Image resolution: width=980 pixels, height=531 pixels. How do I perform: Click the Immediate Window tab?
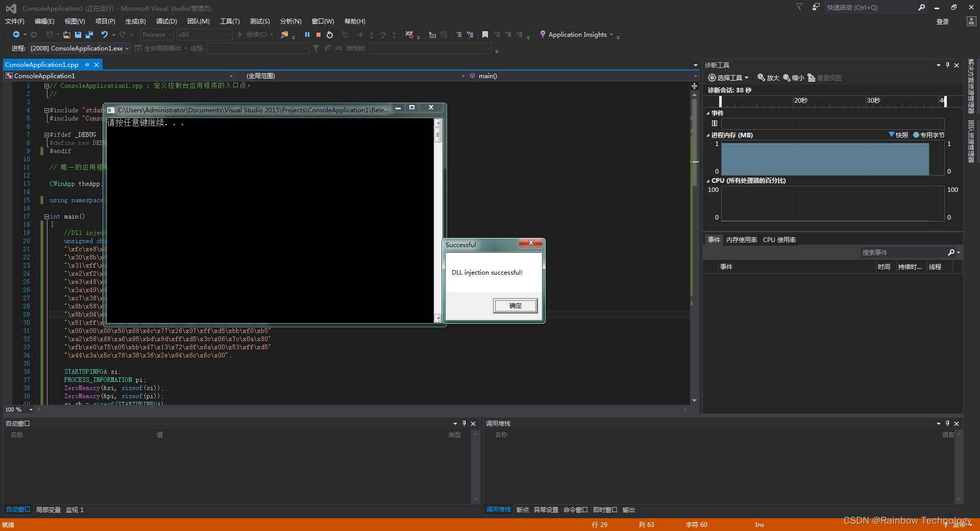tap(605, 510)
